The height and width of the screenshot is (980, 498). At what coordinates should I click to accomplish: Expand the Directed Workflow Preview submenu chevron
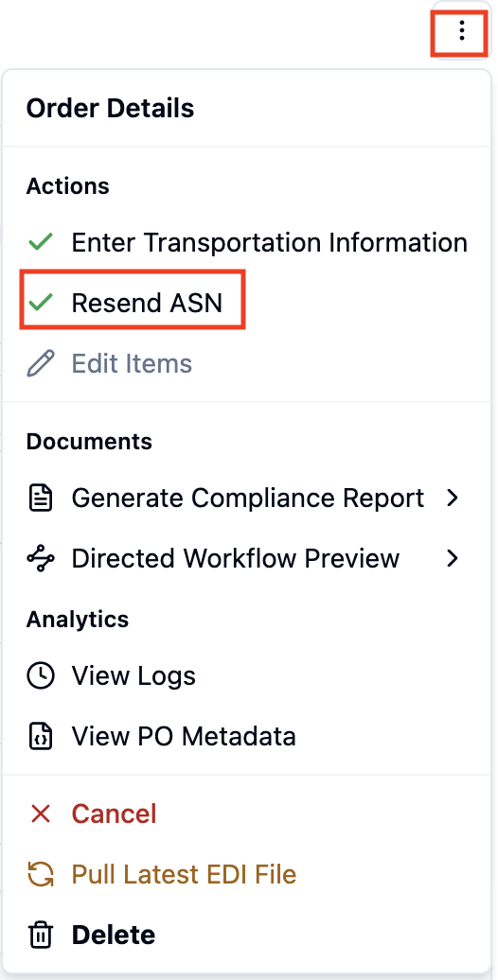tap(453, 558)
